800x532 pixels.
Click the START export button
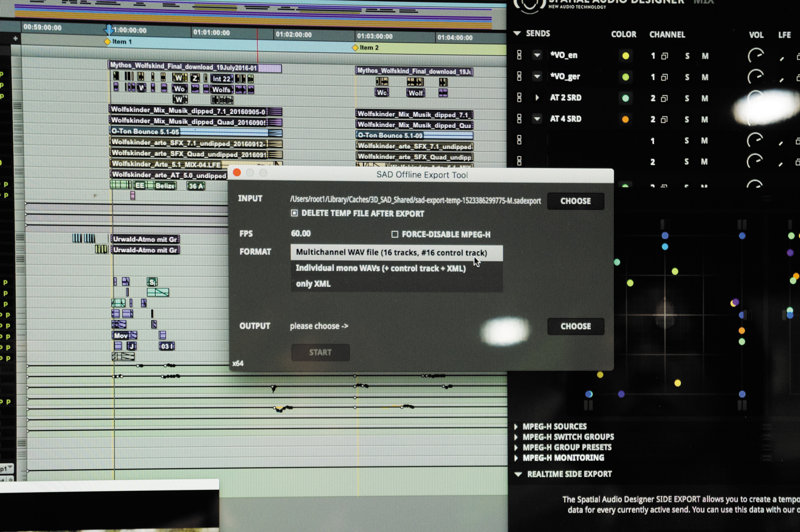(321, 352)
